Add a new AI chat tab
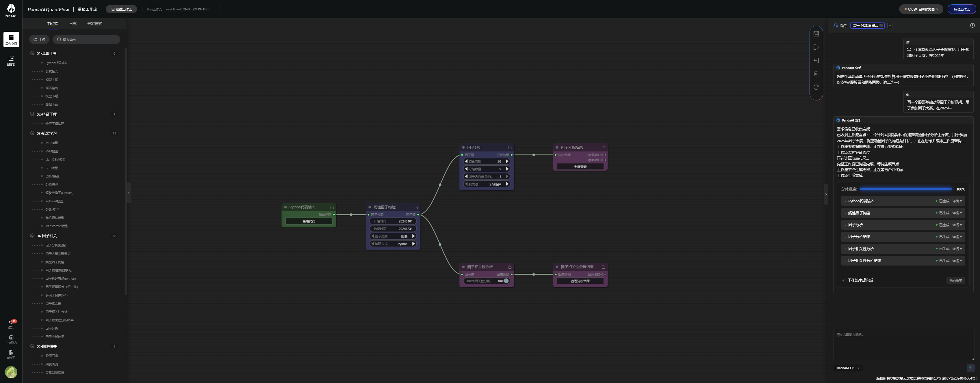 coord(890,25)
